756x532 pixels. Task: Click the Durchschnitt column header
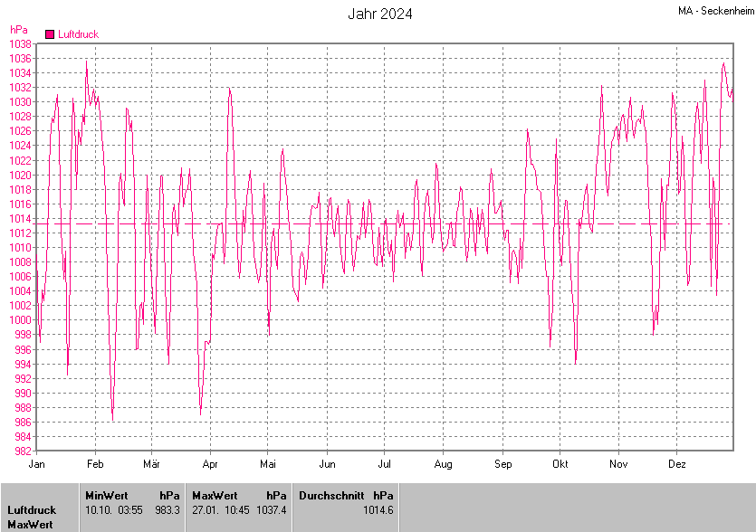pyautogui.click(x=331, y=496)
